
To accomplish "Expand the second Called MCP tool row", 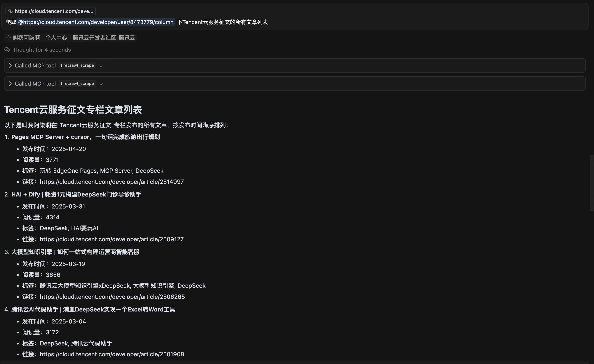I will (295, 84).
